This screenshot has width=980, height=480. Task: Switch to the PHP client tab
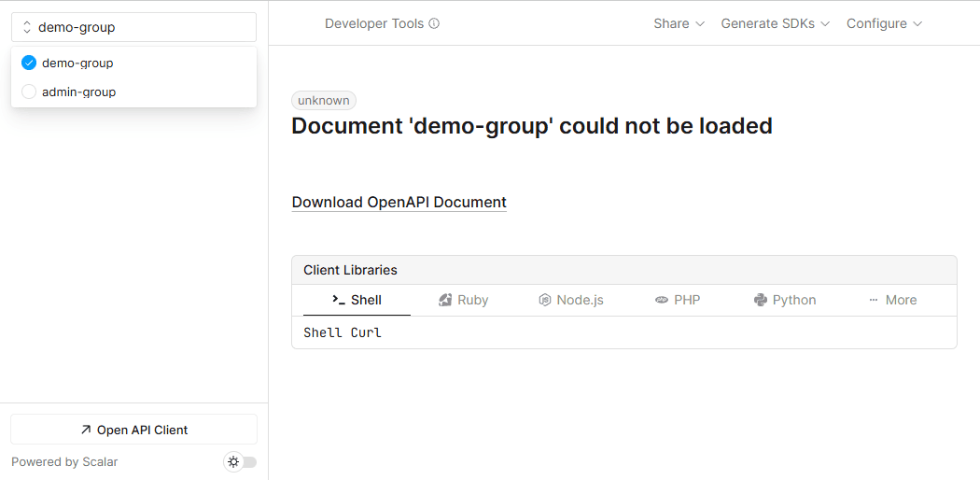(x=678, y=300)
